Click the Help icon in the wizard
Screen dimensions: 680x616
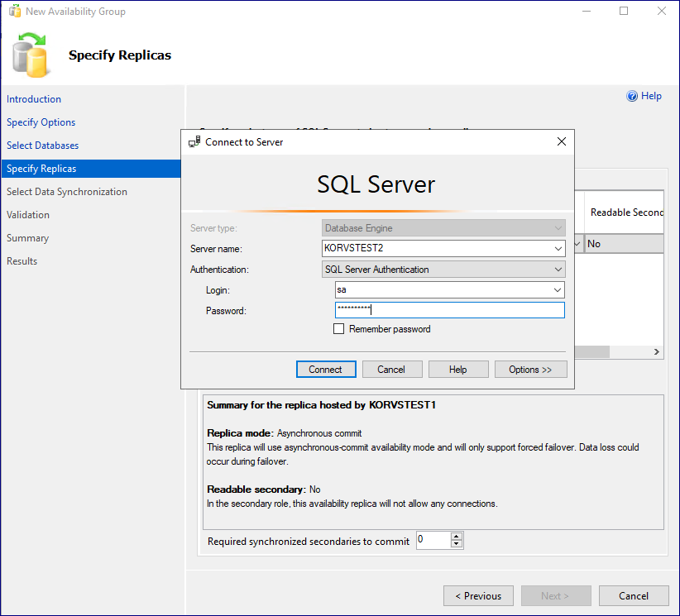pyautogui.click(x=632, y=96)
